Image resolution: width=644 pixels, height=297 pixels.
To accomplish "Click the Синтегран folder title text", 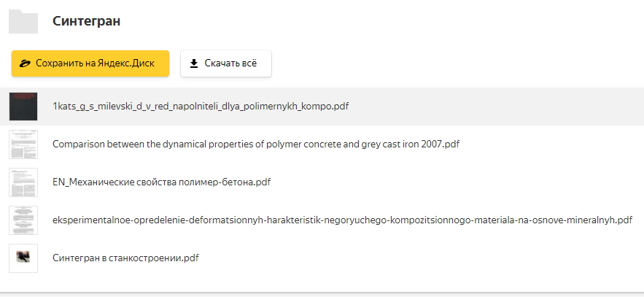I will [86, 21].
